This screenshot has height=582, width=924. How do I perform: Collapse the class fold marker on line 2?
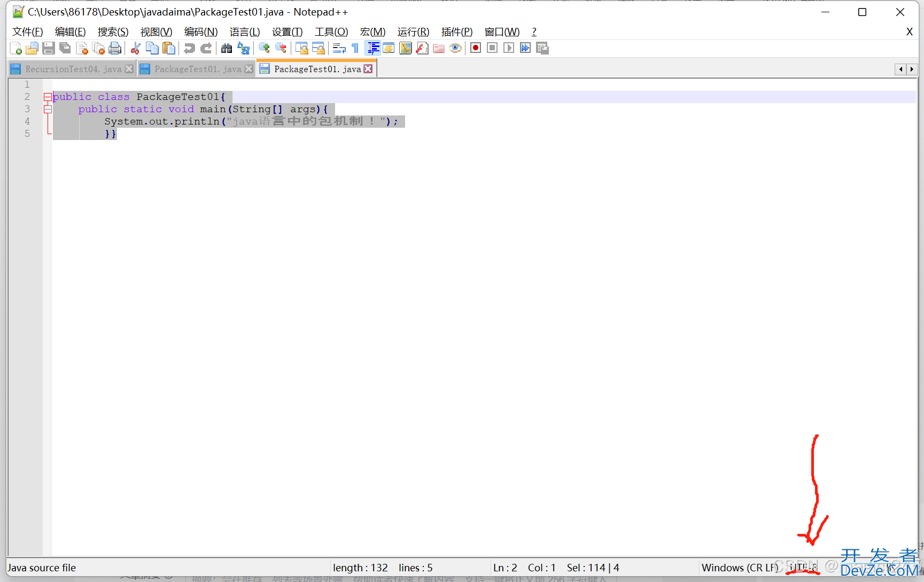tap(48, 97)
